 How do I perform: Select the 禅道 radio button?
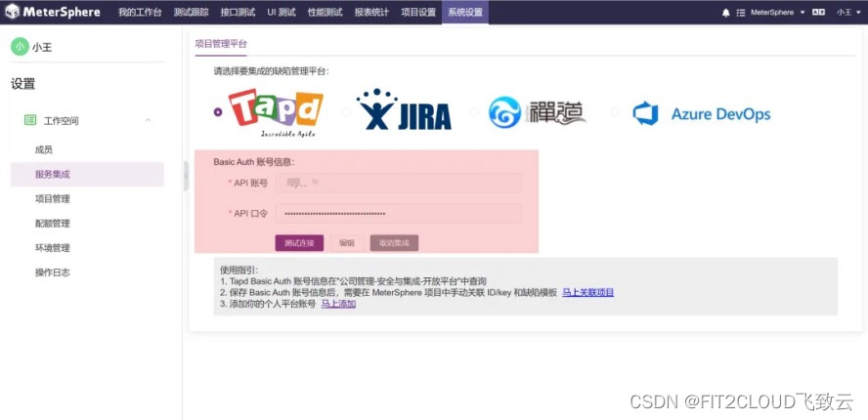coord(474,111)
